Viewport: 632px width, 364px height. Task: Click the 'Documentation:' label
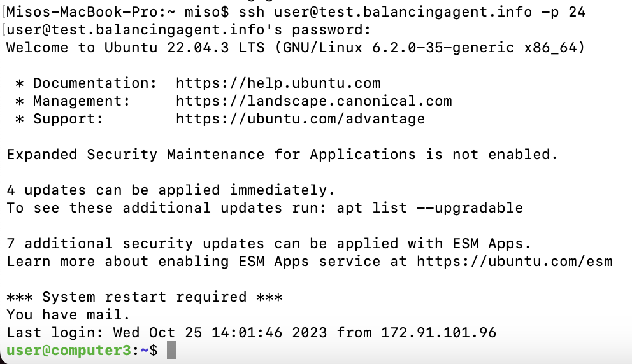coord(95,83)
